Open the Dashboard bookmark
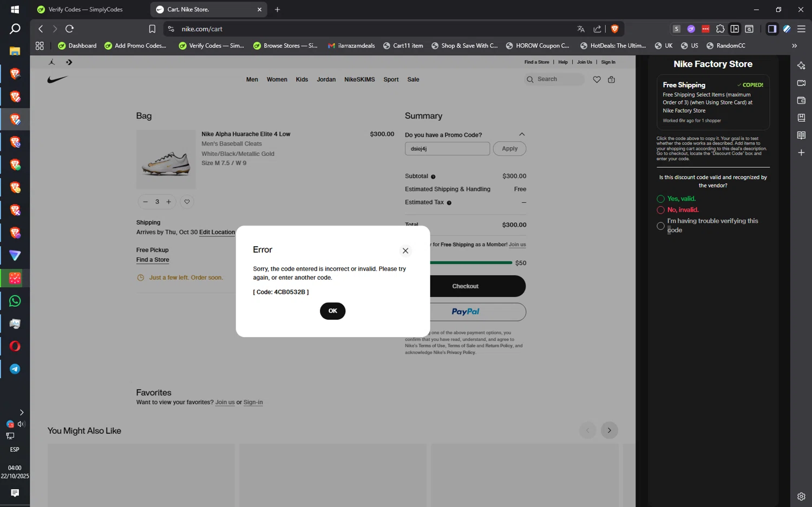Screen dimensions: 812x507 [x=77, y=46]
